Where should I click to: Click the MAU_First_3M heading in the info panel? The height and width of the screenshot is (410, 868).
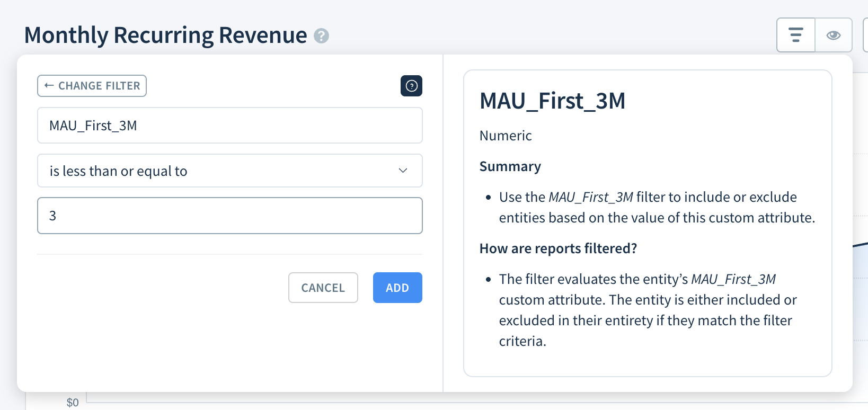(x=552, y=101)
